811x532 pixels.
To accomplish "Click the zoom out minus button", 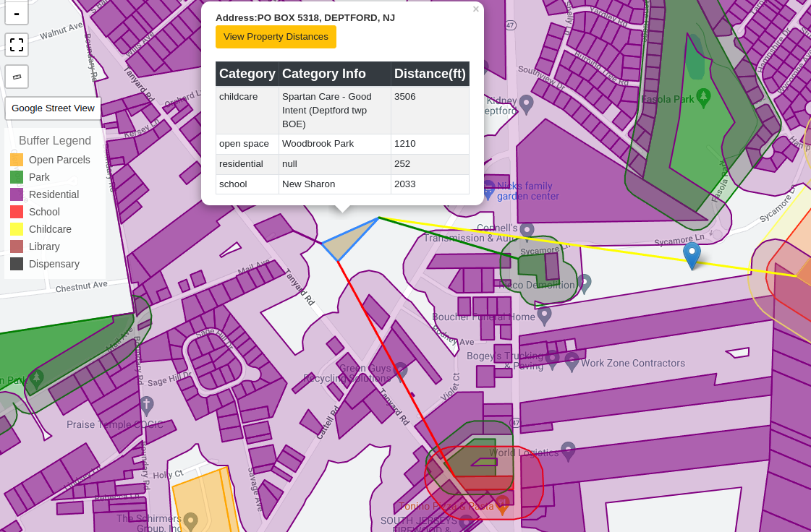I will tap(17, 13).
